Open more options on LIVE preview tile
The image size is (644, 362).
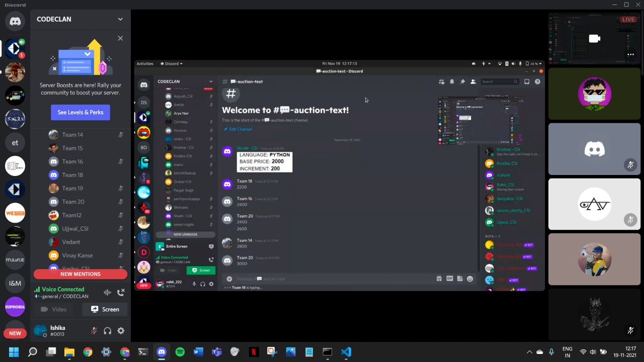[x=630, y=54]
